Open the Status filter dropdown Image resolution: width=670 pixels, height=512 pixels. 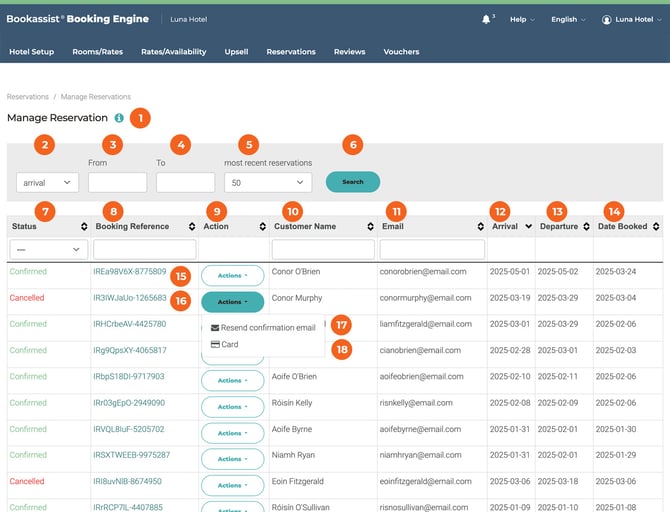point(47,248)
